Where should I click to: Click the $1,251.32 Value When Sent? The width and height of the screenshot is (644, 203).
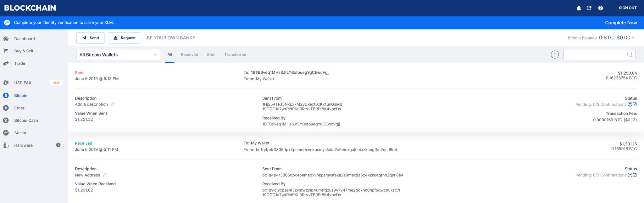(x=84, y=119)
